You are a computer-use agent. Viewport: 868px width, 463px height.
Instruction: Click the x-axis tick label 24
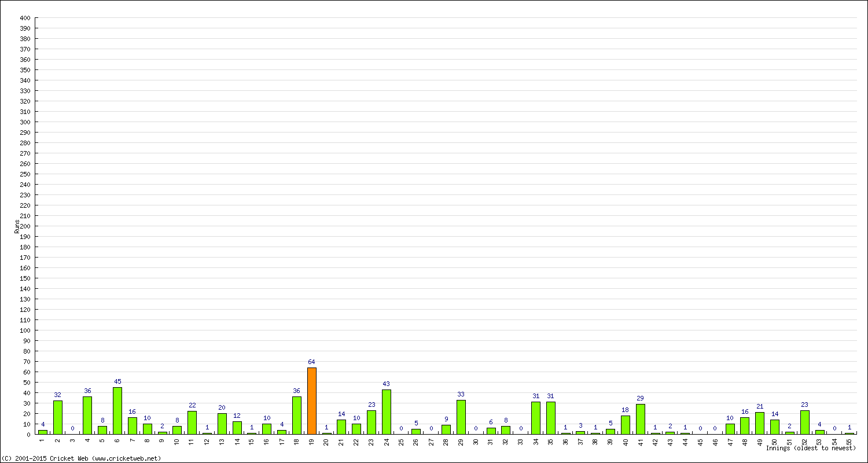386,441
